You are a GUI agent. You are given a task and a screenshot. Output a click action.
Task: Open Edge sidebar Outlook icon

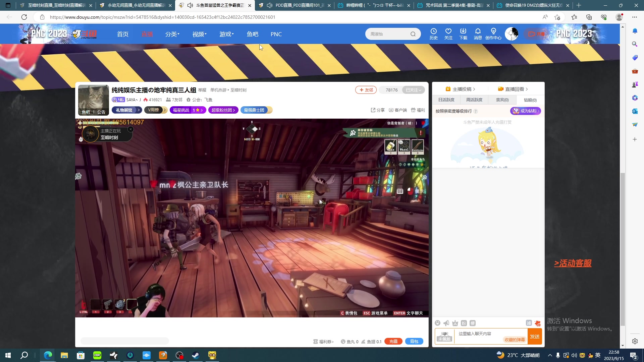click(635, 111)
